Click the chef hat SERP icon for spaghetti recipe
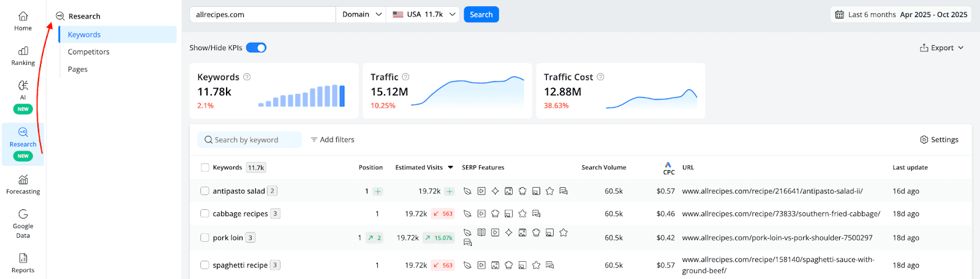 tap(508, 265)
